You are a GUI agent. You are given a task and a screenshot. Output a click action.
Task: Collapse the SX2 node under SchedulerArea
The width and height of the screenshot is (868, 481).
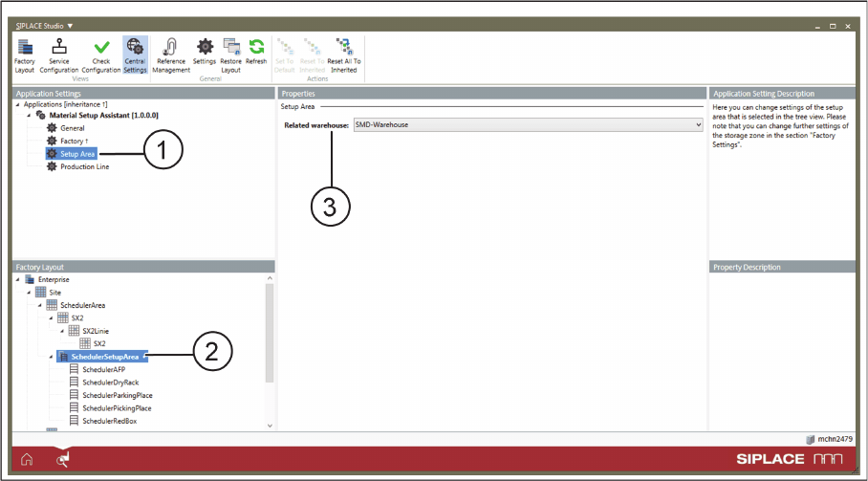[51, 318]
